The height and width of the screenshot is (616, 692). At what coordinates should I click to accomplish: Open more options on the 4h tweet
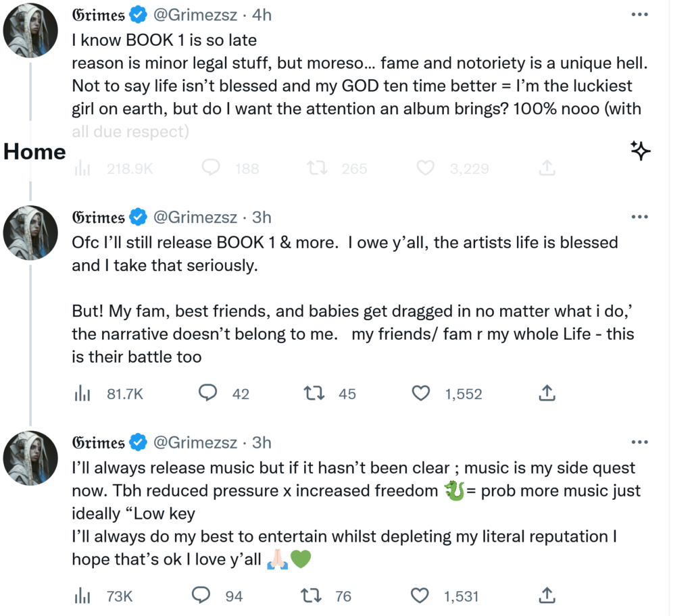click(x=639, y=14)
